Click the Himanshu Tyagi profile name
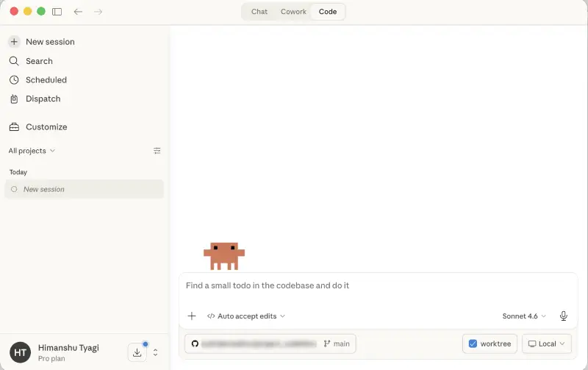 68,348
